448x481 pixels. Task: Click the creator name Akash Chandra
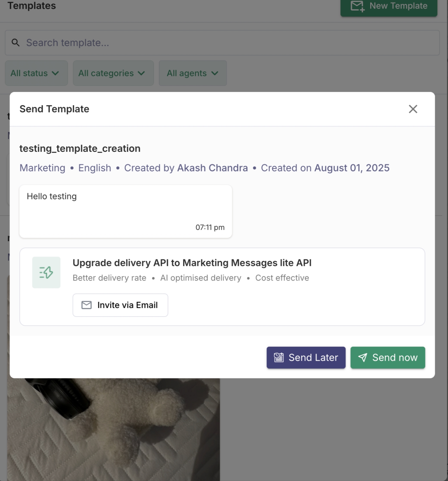tap(213, 168)
